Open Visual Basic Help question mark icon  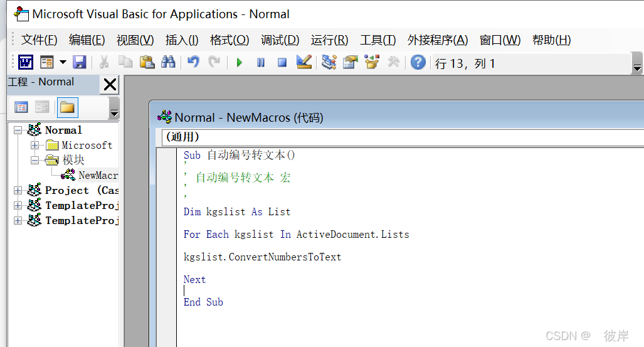[418, 63]
